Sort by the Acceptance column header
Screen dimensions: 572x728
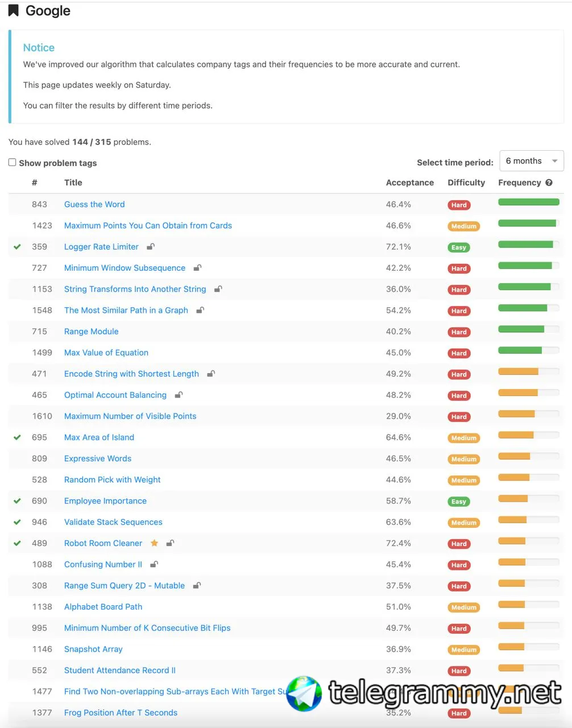pos(410,183)
